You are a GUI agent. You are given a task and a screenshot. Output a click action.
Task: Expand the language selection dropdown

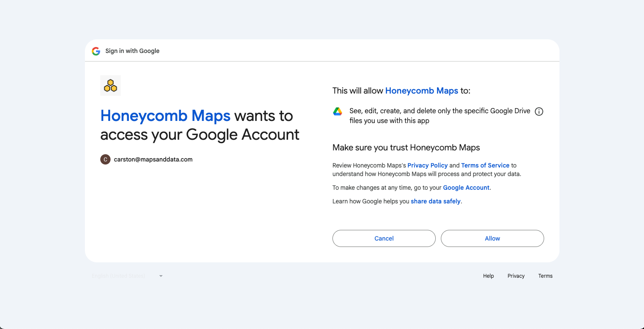click(126, 276)
